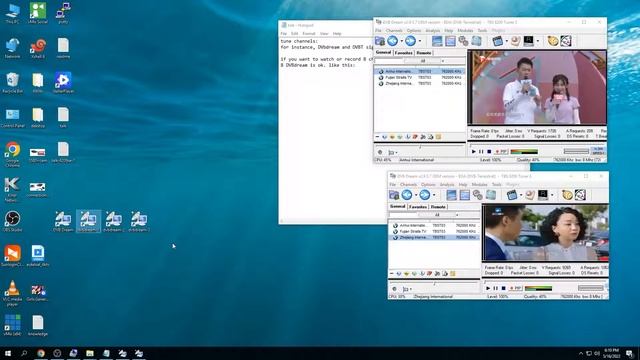
Task: Click the clock icon in bottom DVB Dream toolbar
Action: 567,195
